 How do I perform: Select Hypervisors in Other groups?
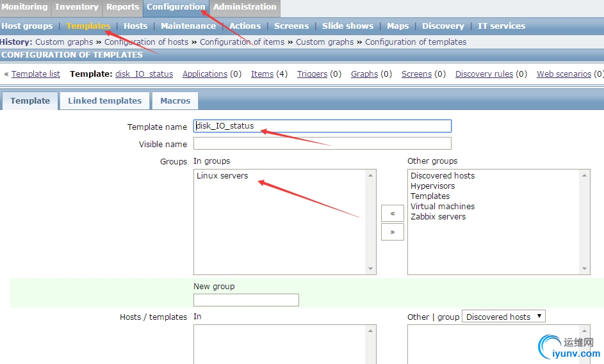point(432,186)
